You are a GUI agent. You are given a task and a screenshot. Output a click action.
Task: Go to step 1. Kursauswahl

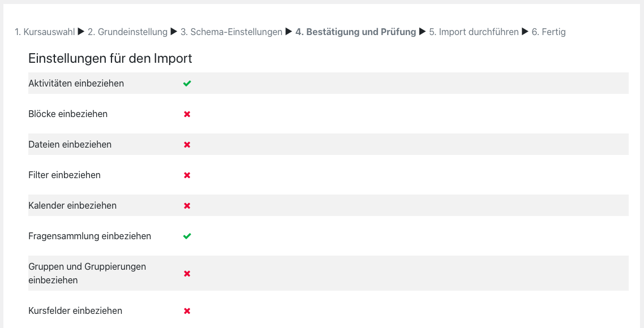45,32
